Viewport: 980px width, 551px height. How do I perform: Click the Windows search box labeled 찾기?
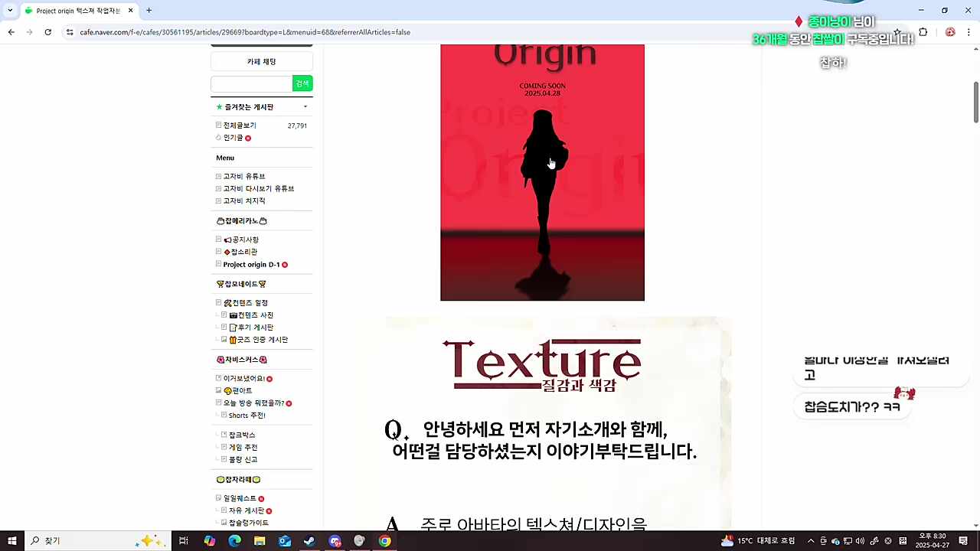[98, 541]
